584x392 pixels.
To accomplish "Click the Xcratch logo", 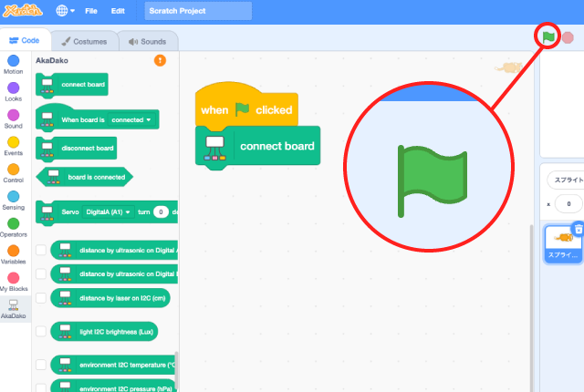I will [22, 11].
